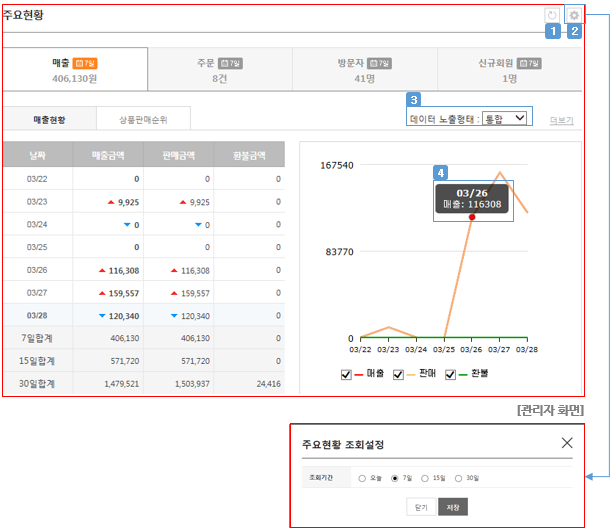
Task: Click the 환불금액 column header
Action: (x=249, y=155)
